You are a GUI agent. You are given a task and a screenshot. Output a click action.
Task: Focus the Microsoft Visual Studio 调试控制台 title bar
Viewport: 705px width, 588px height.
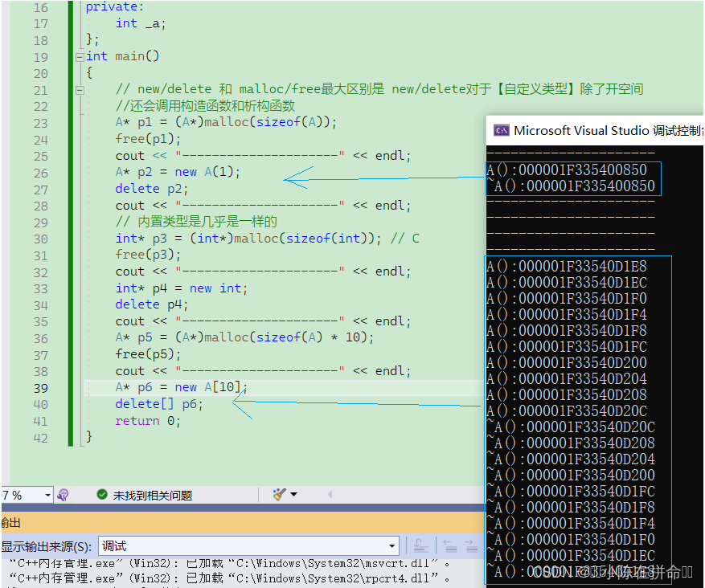click(595, 131)
